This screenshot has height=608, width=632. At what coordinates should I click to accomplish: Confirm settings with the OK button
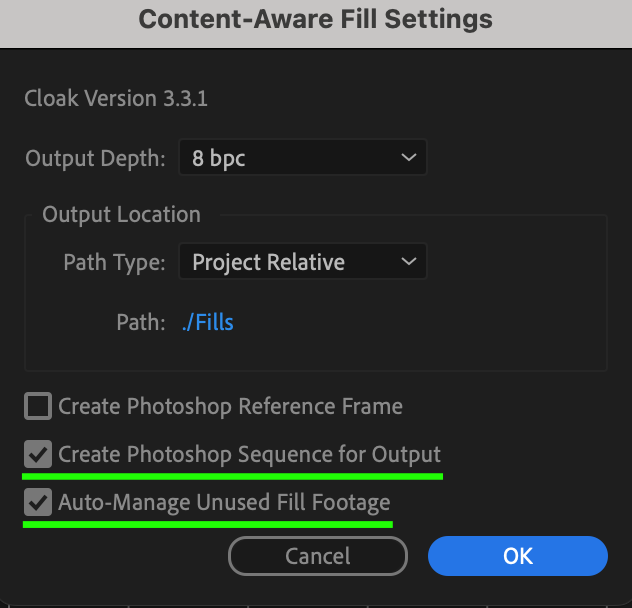tap(517, 556)
